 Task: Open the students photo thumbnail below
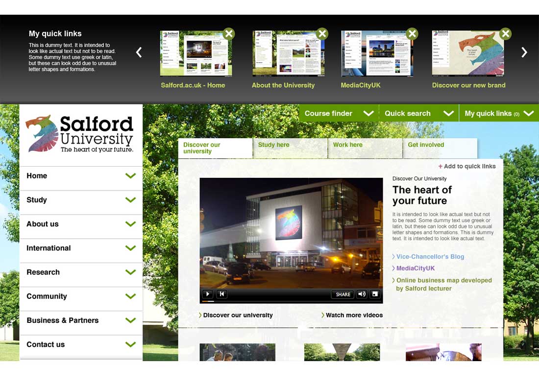(238, 352)
